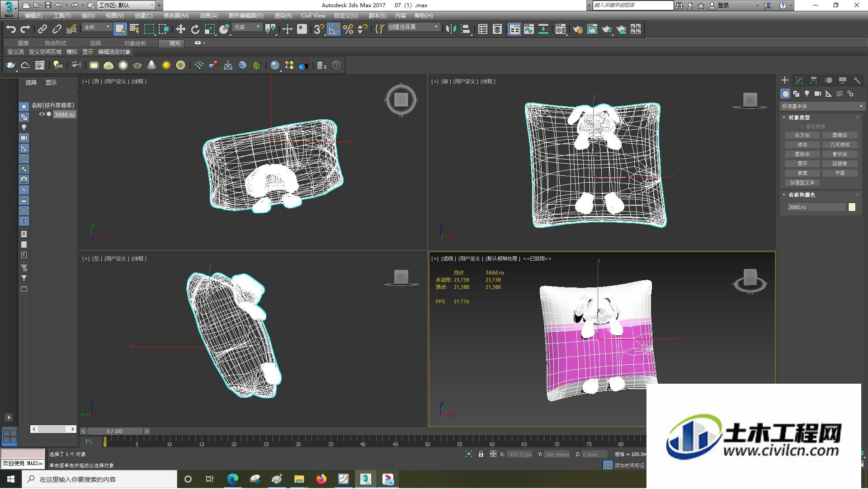Toggle Percent Snap in main toolbar
This screenshot has height=489, width=868.
(x=348, y=29)
